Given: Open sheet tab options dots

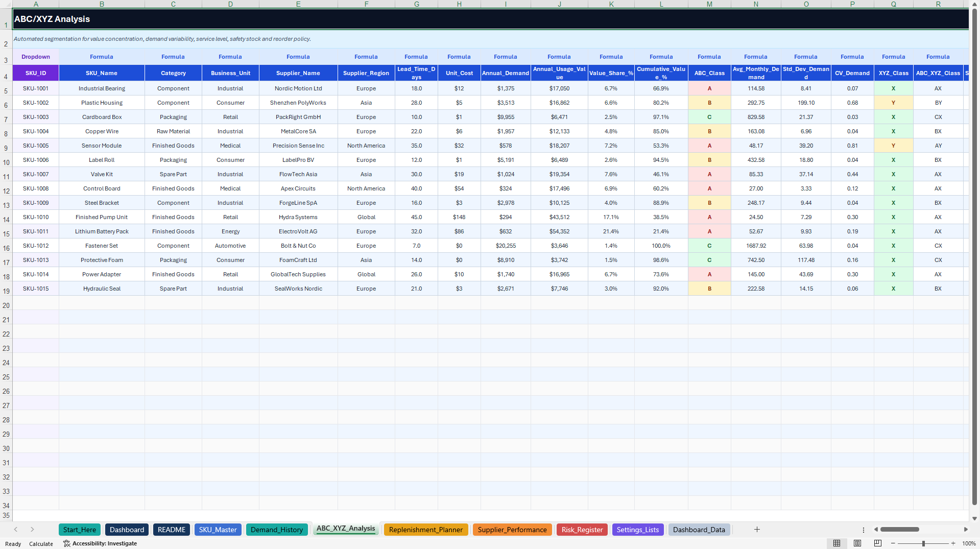Looking at the screenshot, I should [864, 530].
